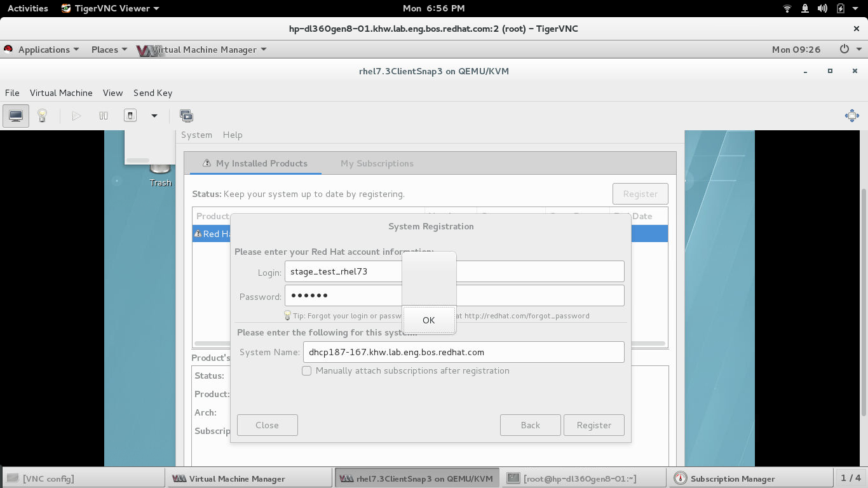The height and width of the screenshot is (488, 868).
Task: Switch to VNC config taskbar item
Action: [83, 478]
